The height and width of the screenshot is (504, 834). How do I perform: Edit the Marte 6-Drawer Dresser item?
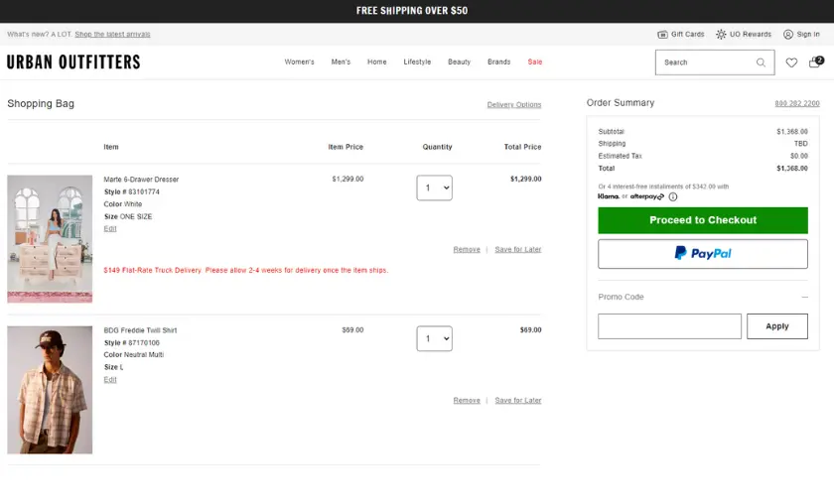tap(110, 228)
